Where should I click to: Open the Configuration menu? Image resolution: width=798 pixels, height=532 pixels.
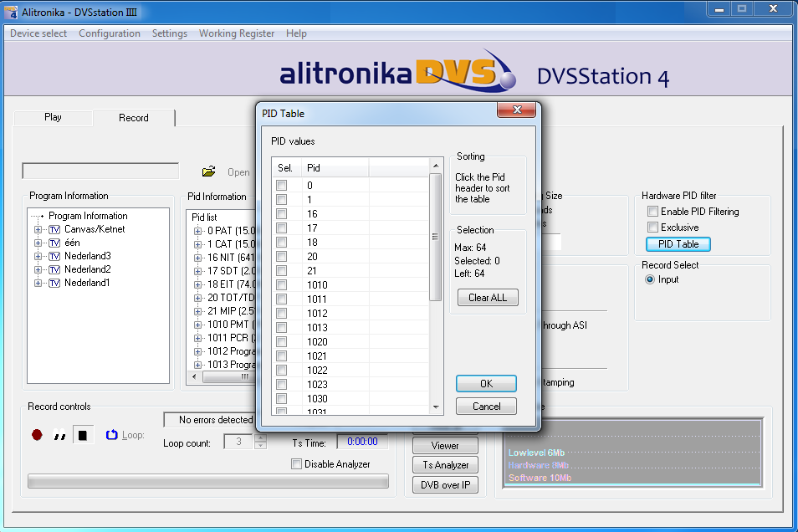tap(110, 33)
